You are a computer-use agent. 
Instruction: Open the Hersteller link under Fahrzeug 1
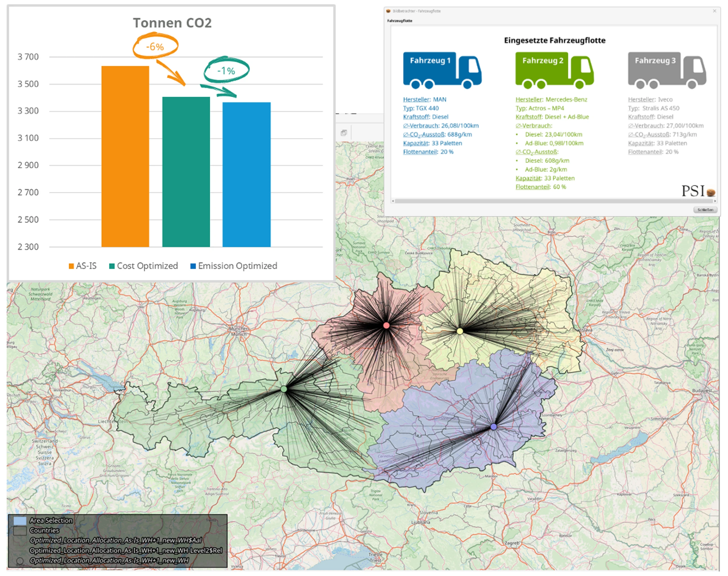(417, 100)
